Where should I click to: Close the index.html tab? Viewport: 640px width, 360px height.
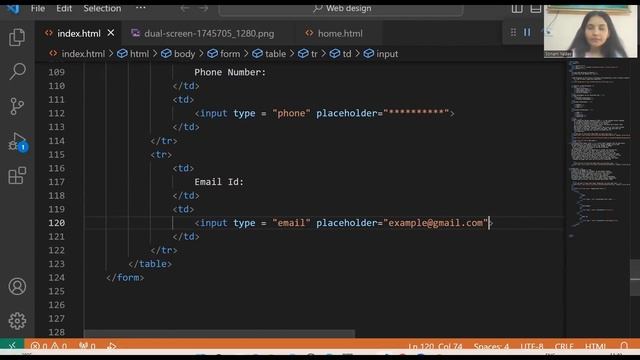tap(111, 33)
